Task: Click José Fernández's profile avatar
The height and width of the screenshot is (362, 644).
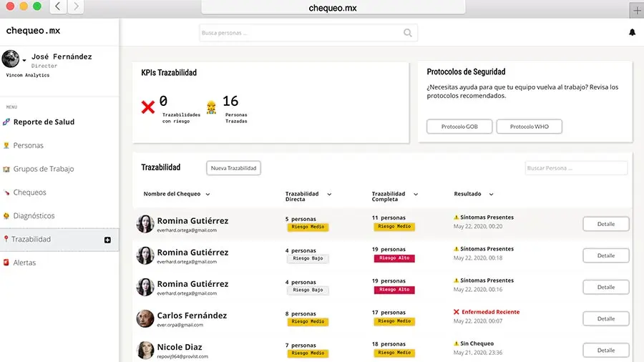Action: pos(11,59)
